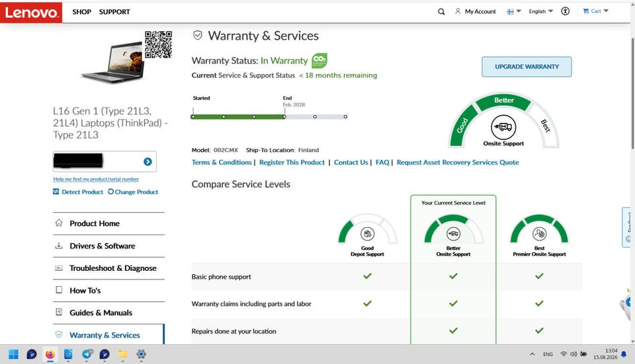Open Troubleshoot & Diagnose section
The height and width of the screenshot is (364, 635).
click(x=108, y=268)
